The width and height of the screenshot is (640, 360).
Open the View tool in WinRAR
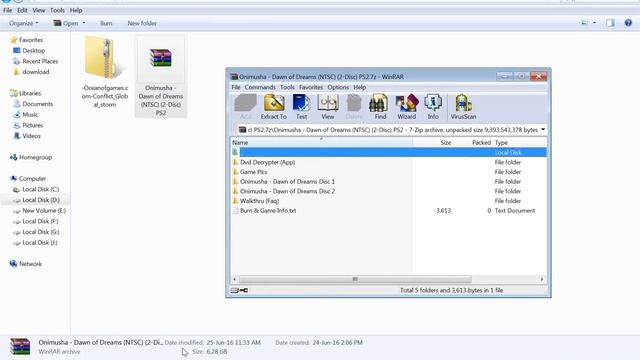(x=328, y=107)
